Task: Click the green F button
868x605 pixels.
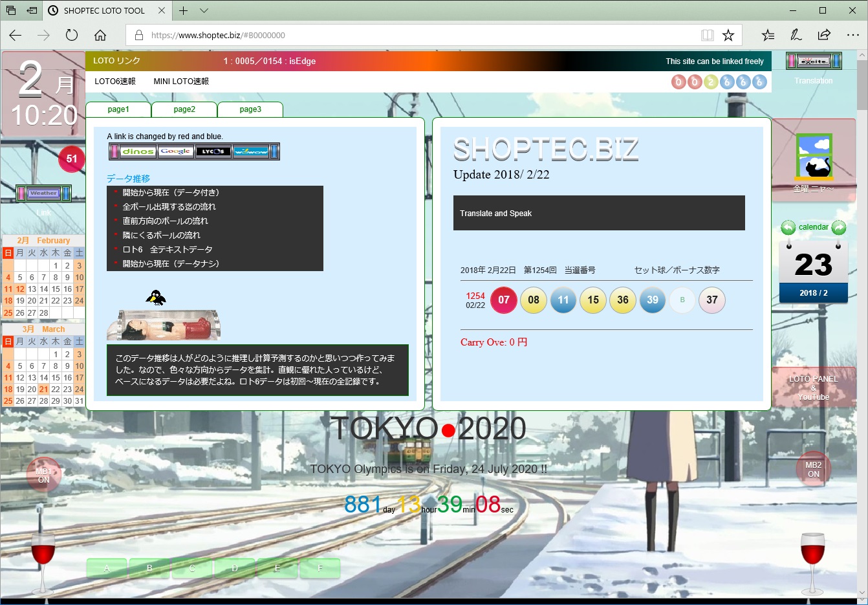Action: pos(320,568)
